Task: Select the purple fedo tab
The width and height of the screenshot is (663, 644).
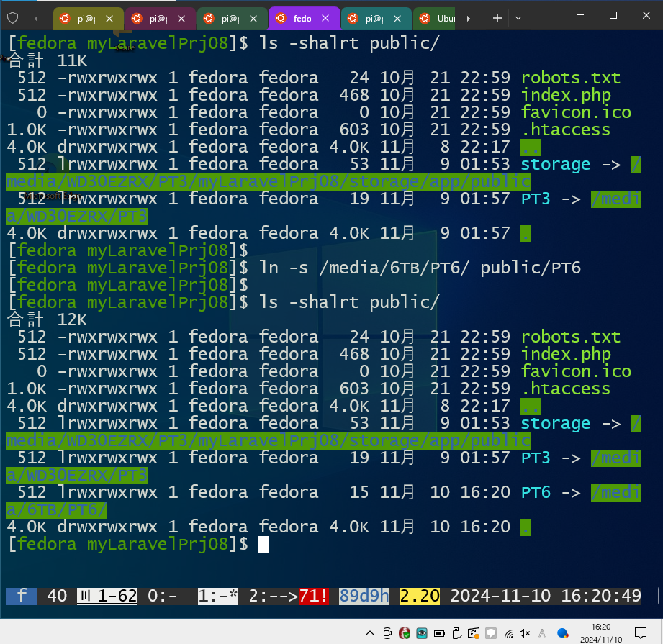Action: (302, 19)
